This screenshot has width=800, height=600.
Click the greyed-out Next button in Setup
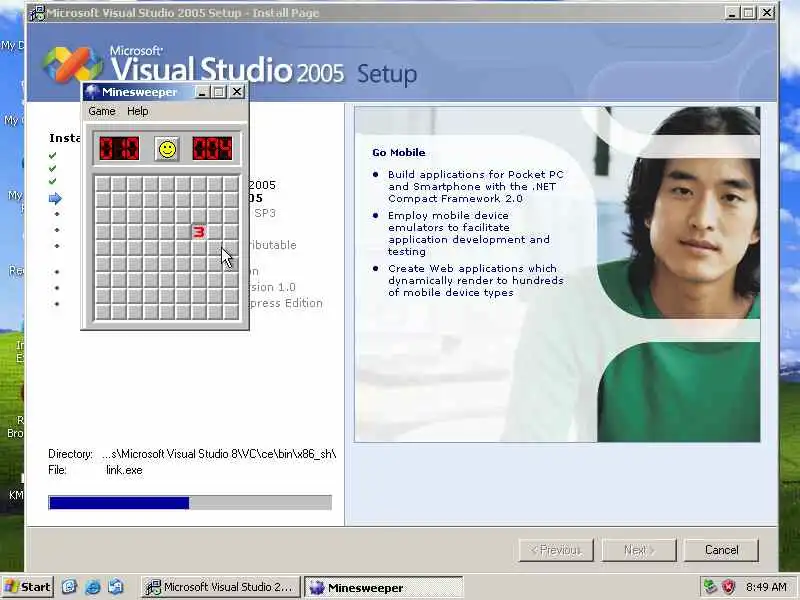(639, 550)
